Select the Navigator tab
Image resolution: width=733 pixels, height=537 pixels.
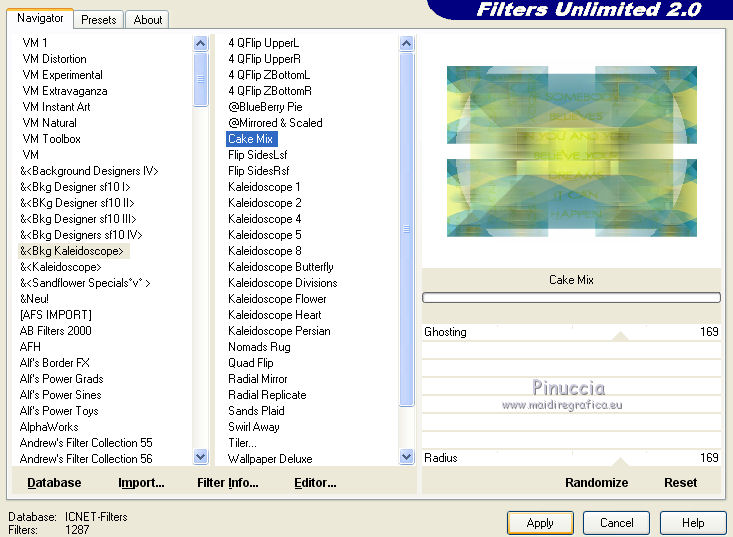[x=40, y=18]
